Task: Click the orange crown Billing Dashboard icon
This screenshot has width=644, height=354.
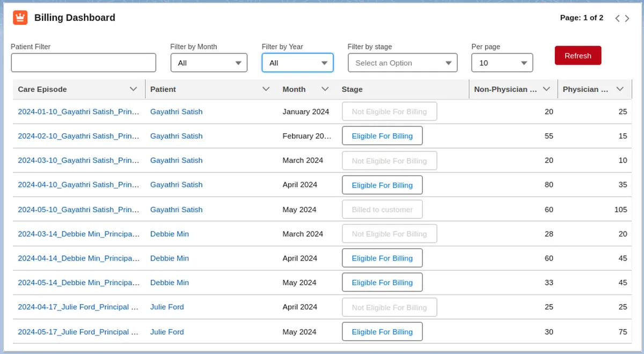Action: click(x=20, y=18)
